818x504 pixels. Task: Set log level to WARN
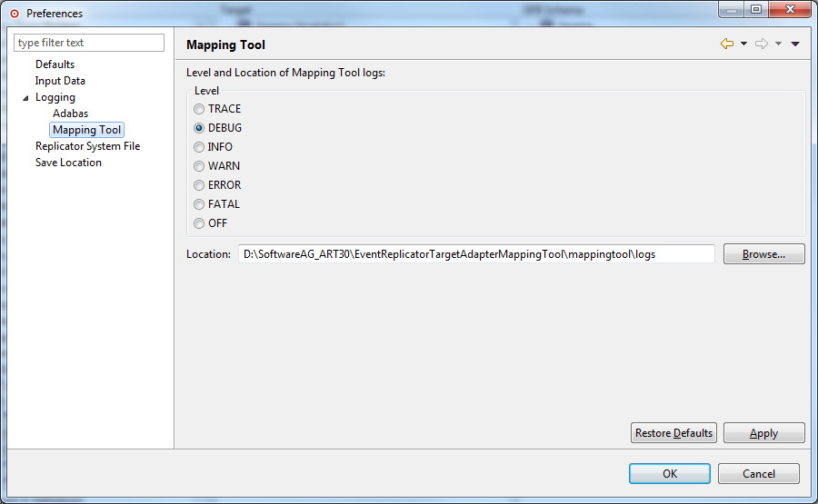point(199,166)
